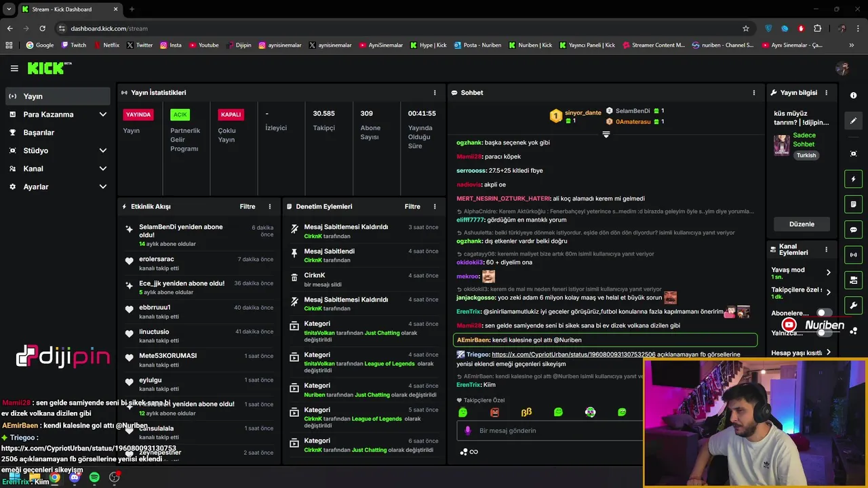Bookmark this page with the star icon
This screenshot has width=868, height=488.
(x=746, y=28)
